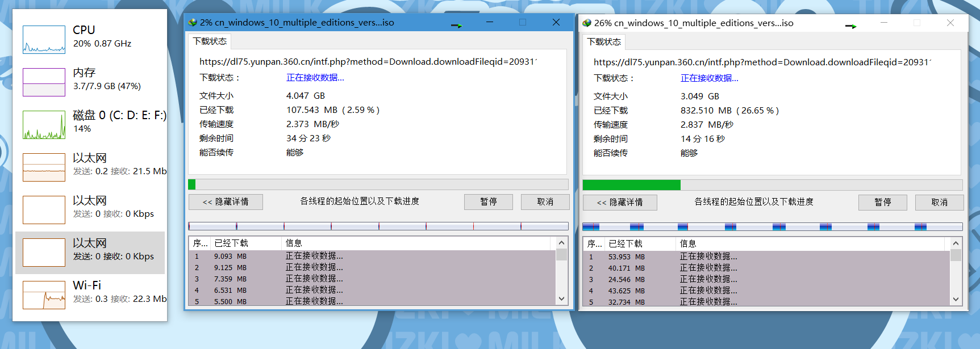
Task: Click download URL in the 2% window
Action: [368, 62]
